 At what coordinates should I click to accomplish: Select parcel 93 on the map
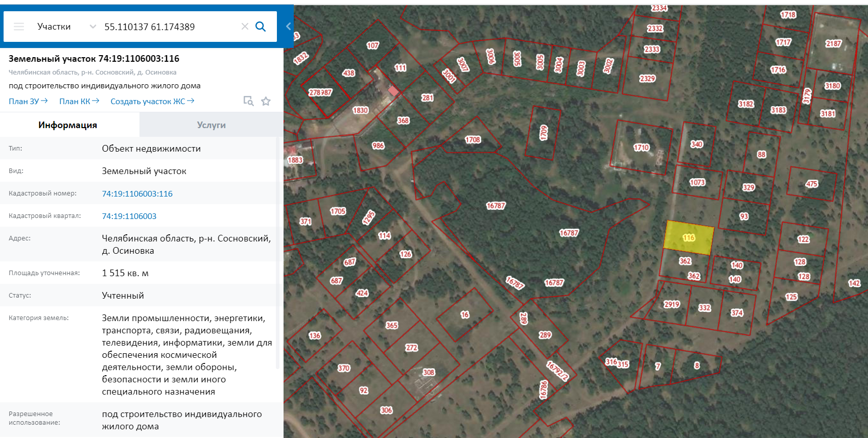(x=744, y=216)
